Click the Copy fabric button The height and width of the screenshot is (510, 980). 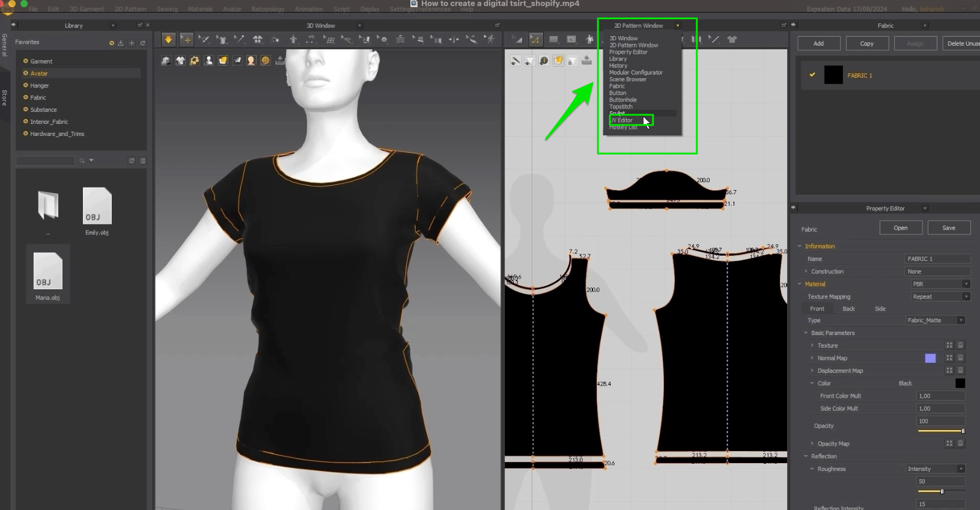(x=866, y=43)
